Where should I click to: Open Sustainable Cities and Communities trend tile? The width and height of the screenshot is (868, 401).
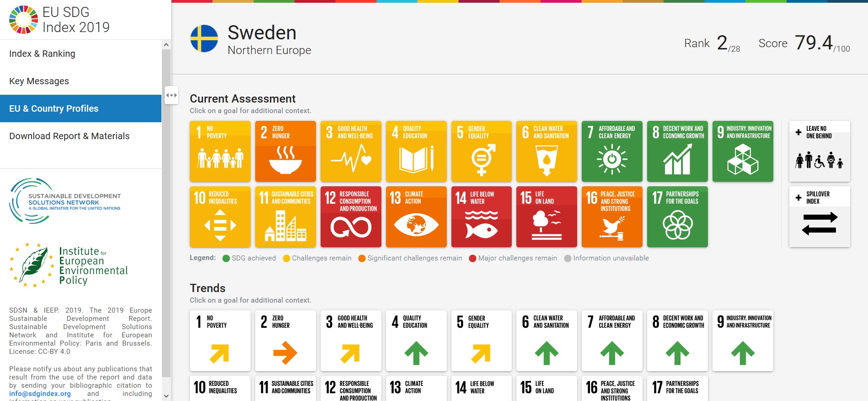tap(285, 388)
